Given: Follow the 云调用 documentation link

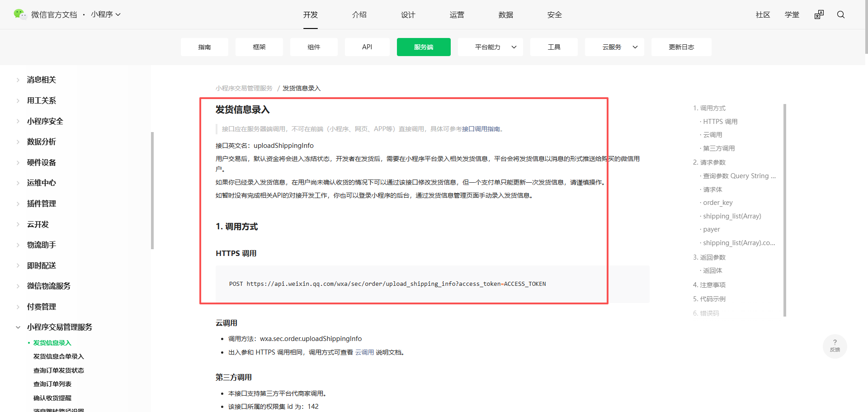Looking at the screenshot, I should pyautogui.click(x=364, y=352).
